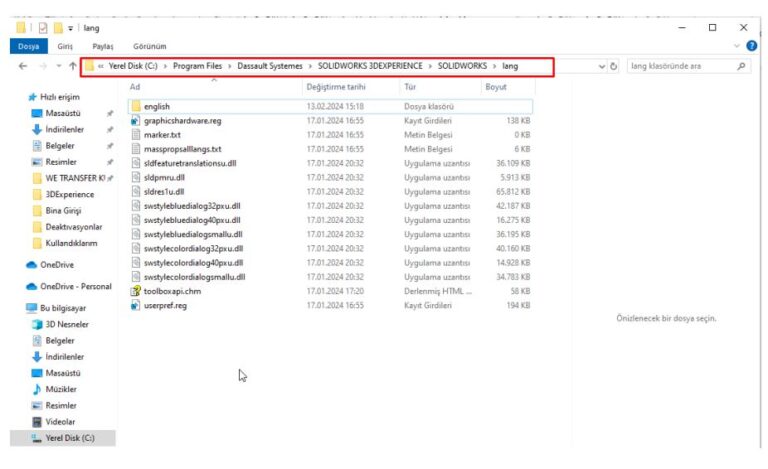Select the userpref.reg registry file
768x469 pixels.
click(x=166, y=305)
